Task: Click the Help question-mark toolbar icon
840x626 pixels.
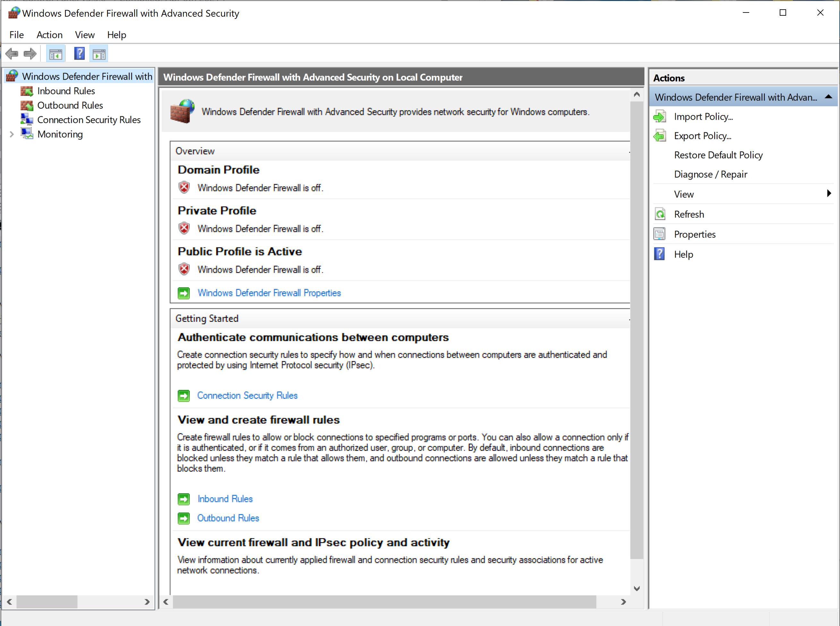Action: click(x=79, y=54)
